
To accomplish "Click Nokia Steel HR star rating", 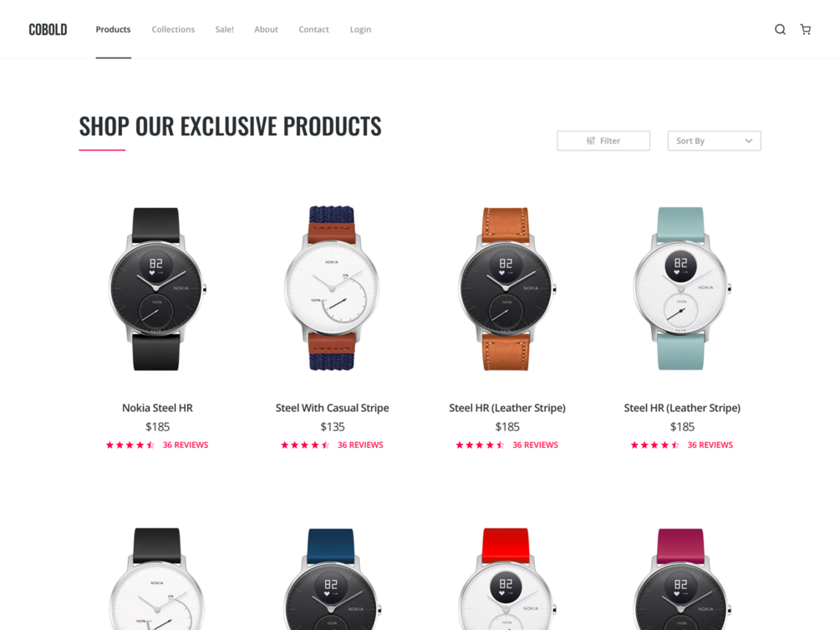I will [130, 445].
